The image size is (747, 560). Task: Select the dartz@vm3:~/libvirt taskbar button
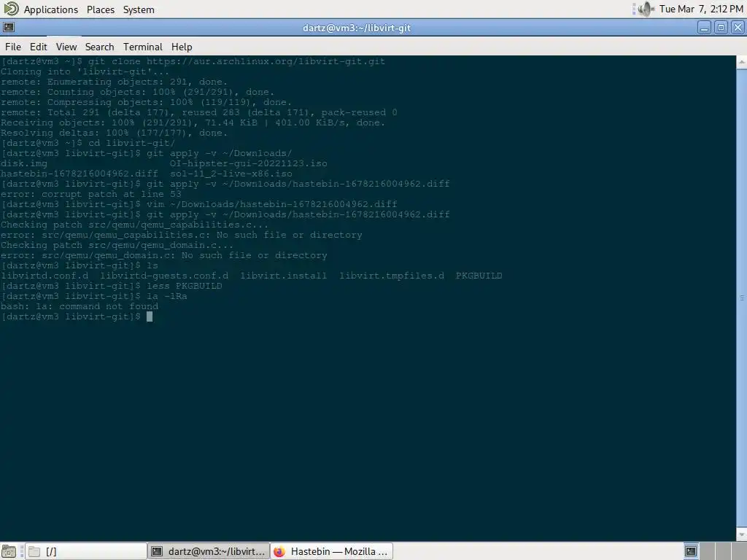pos(209,551)
